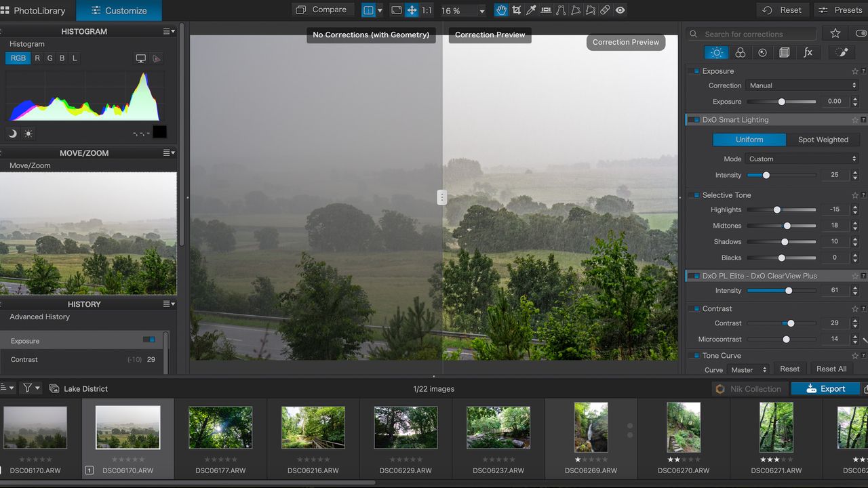
Task: Open the Smart Lighting Mode Custom dropdown
Action: (802, 159)
